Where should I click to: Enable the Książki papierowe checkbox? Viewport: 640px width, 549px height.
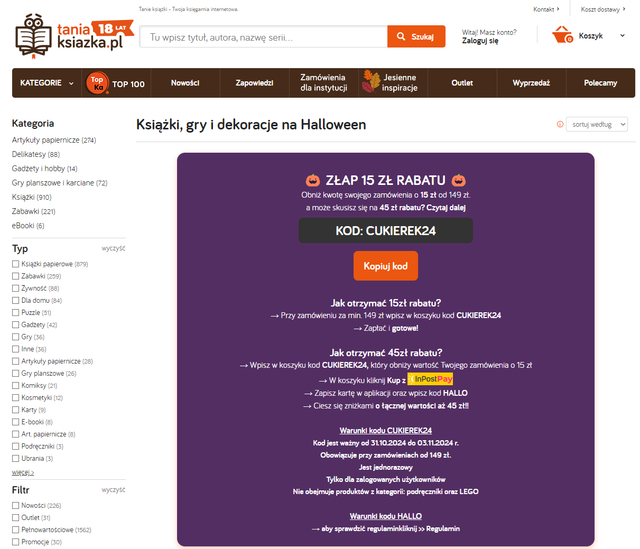pos(16,264)
